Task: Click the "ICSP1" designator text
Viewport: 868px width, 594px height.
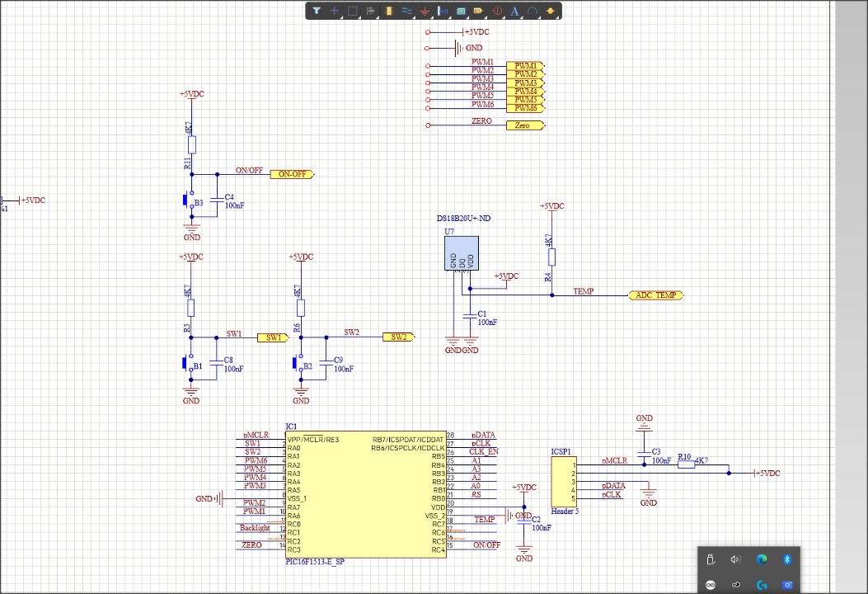Action: (x=561, y=451)
